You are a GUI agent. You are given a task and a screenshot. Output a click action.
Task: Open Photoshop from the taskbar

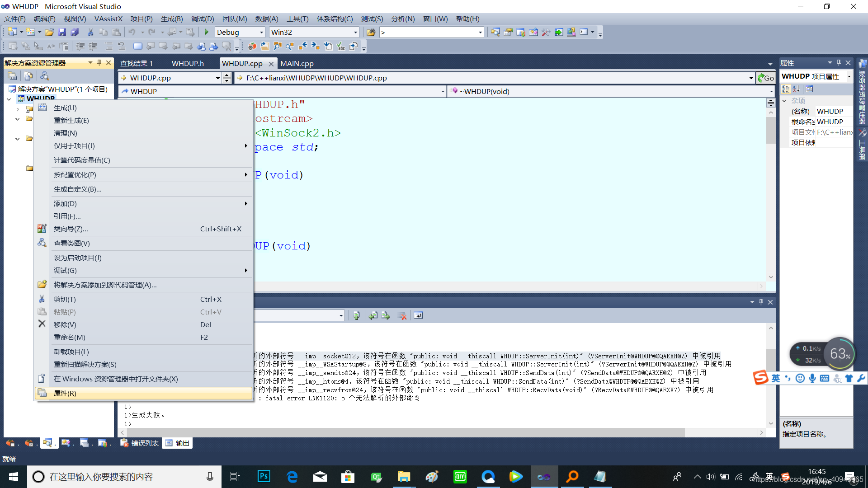pyautogui.click(x=264, y=477)
